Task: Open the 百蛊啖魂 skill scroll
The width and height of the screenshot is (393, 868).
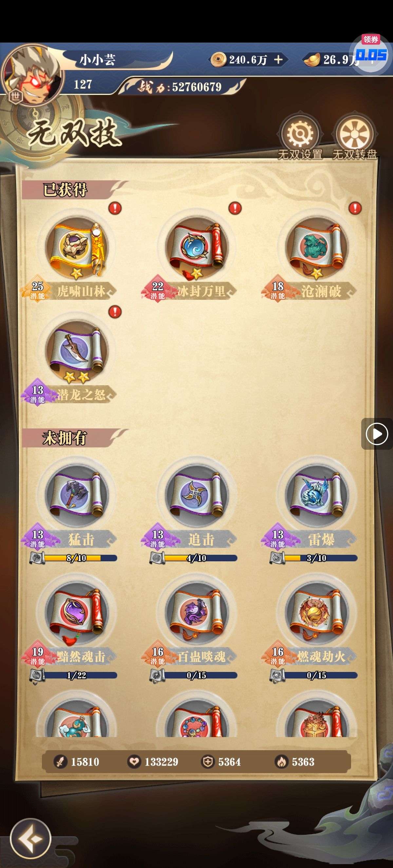Action: click(197, 612)
